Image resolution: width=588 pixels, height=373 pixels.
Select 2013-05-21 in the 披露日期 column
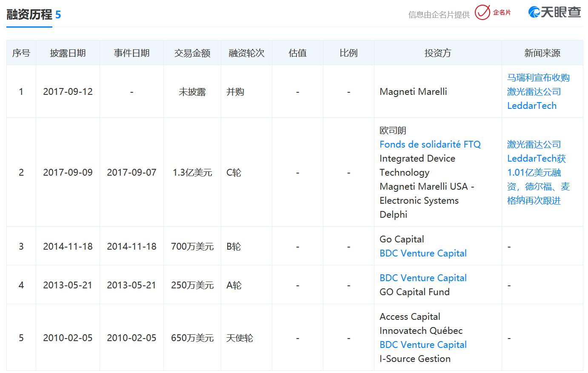pyautogui.click(x=68, y=285)
